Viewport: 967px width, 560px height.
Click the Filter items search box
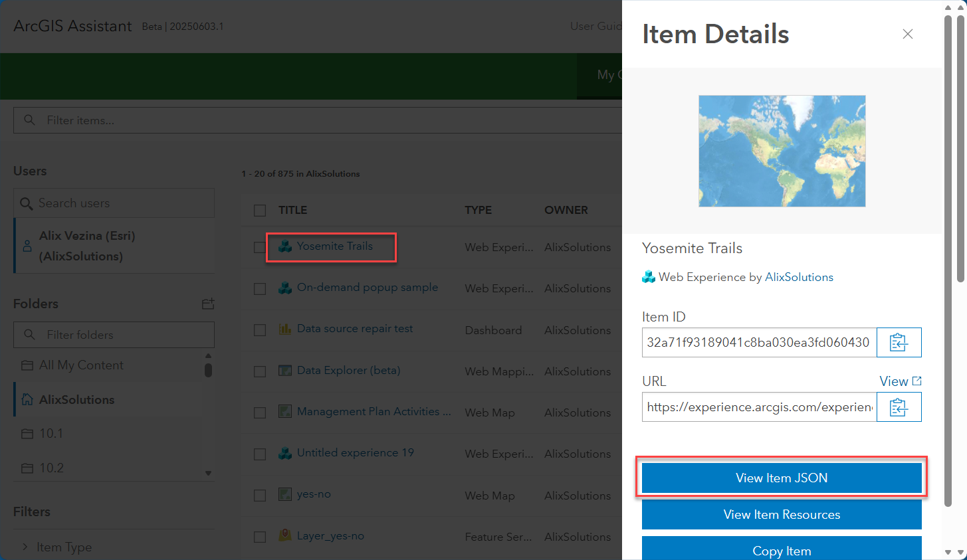[318, 120]
